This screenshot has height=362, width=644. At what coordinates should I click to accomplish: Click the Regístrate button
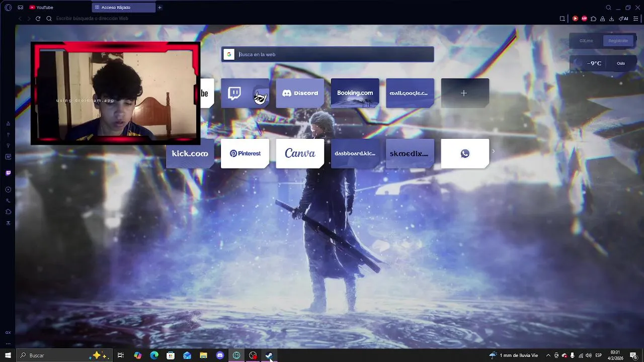click(x=618, y=41)
